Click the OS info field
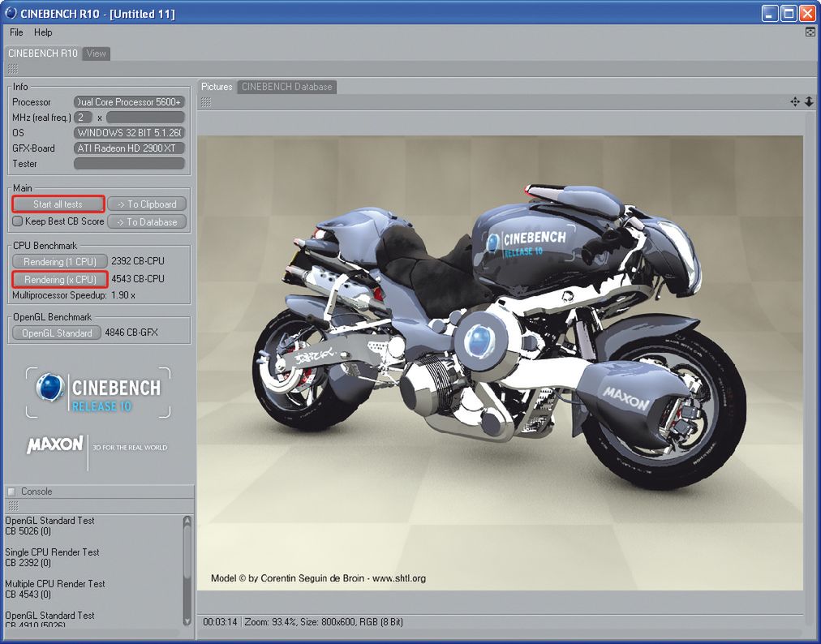The width and height of the screenshot is (821, 644). coord(129,133)
